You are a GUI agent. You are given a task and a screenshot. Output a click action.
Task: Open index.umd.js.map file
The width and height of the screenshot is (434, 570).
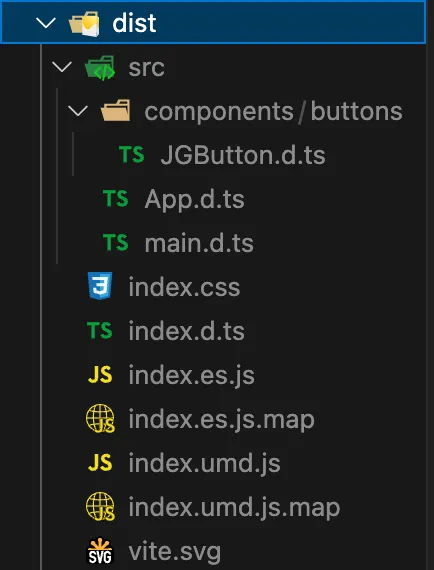tap(234, 509)
